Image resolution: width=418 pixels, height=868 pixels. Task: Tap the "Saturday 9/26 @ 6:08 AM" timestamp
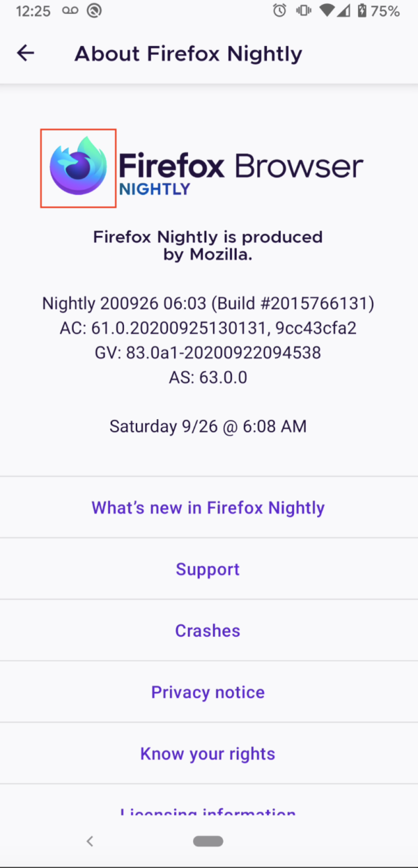click(x=208, y=426)
